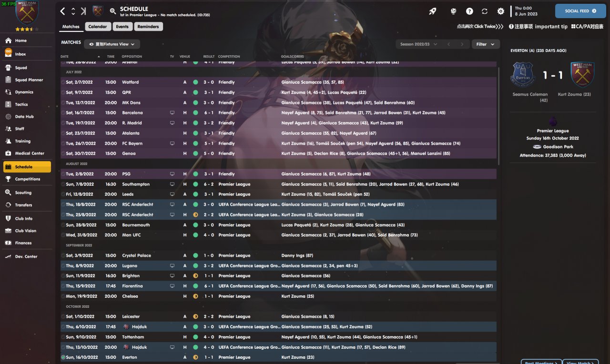Open the Inbox with 150 badge
The image size is (610, 364).
[x=26, y=54]
